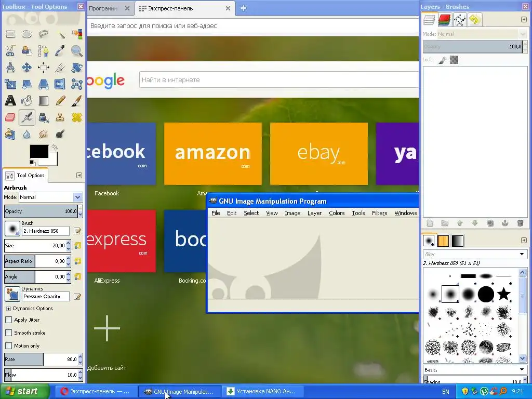Click the Google search field Найти в интернете

tap(278, 79)
